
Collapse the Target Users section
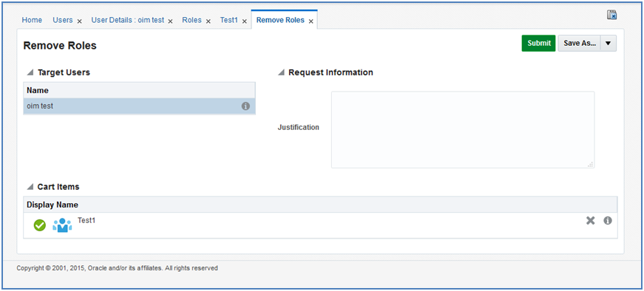[x=30, y=72]
